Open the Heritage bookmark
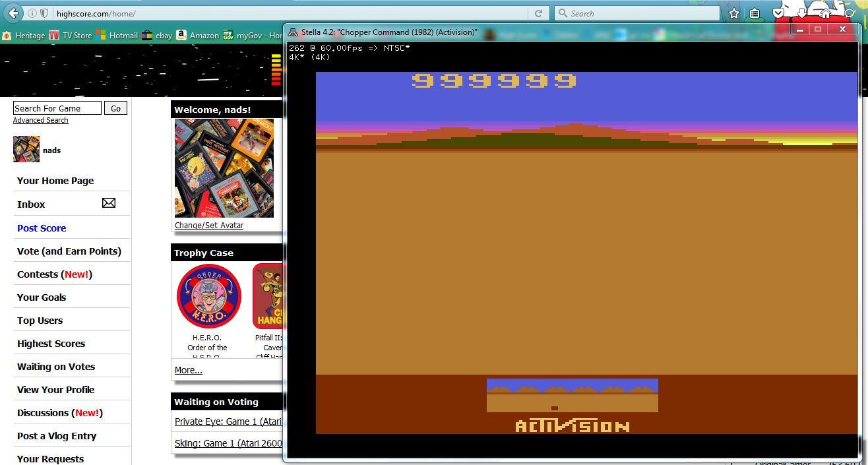868x465 pixels. [24, 36]
